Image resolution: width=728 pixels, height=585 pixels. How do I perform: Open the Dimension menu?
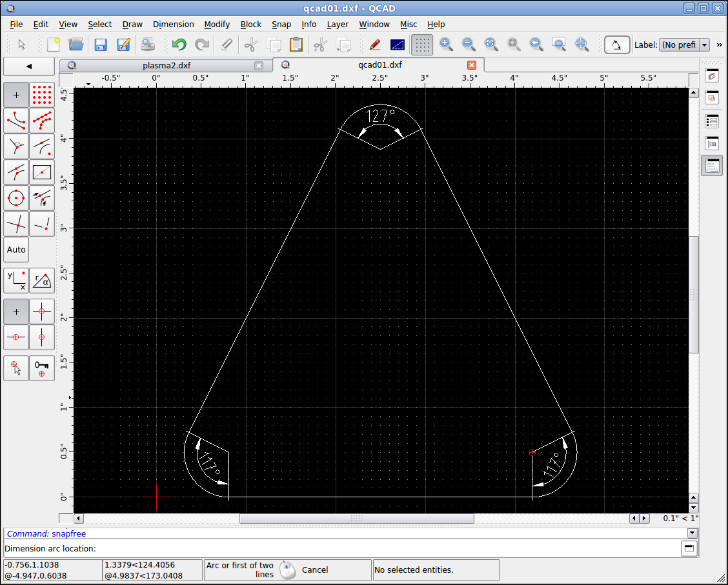click(x=173, y=24)
